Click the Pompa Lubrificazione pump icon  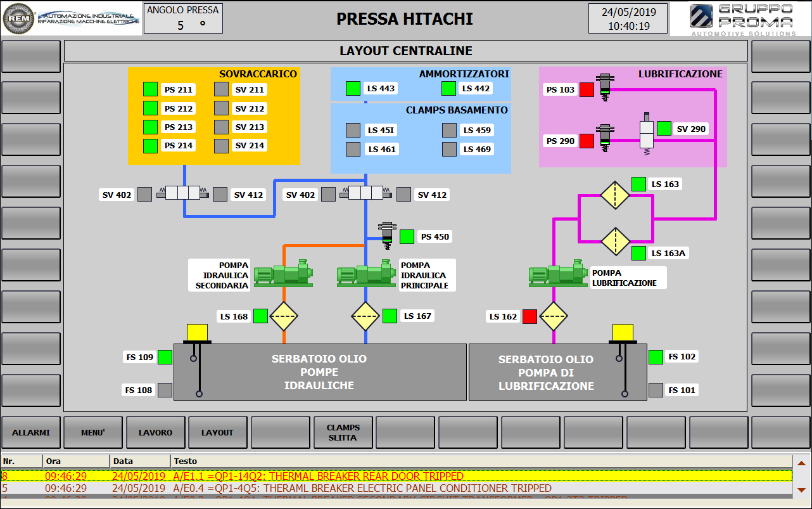[558, 274]
